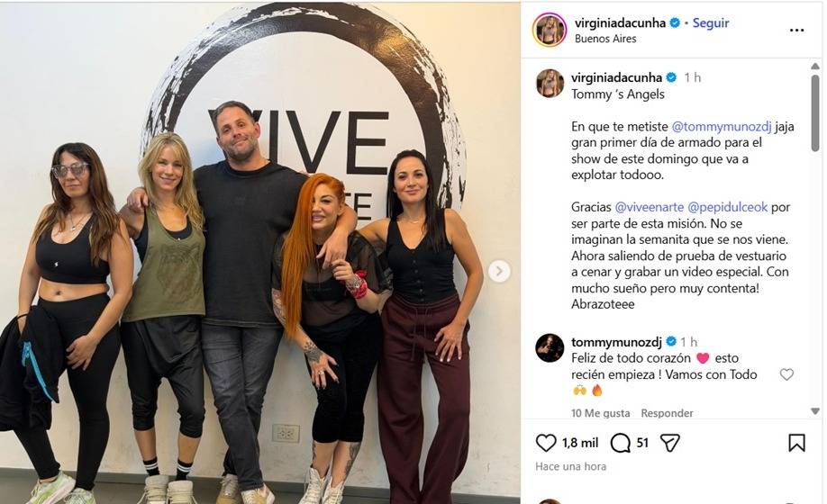The width and height of the screenshot is (827, 504).
Task: Advance to next photo with carousel arrow
Action: click(499, 272)
